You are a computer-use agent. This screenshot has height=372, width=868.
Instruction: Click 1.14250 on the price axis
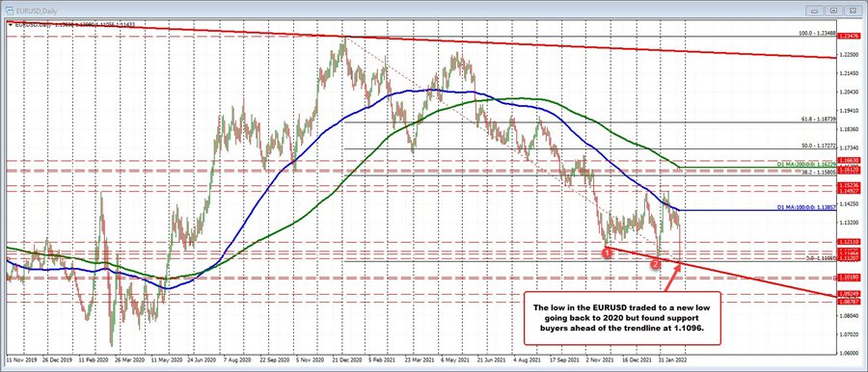(849, 203)
